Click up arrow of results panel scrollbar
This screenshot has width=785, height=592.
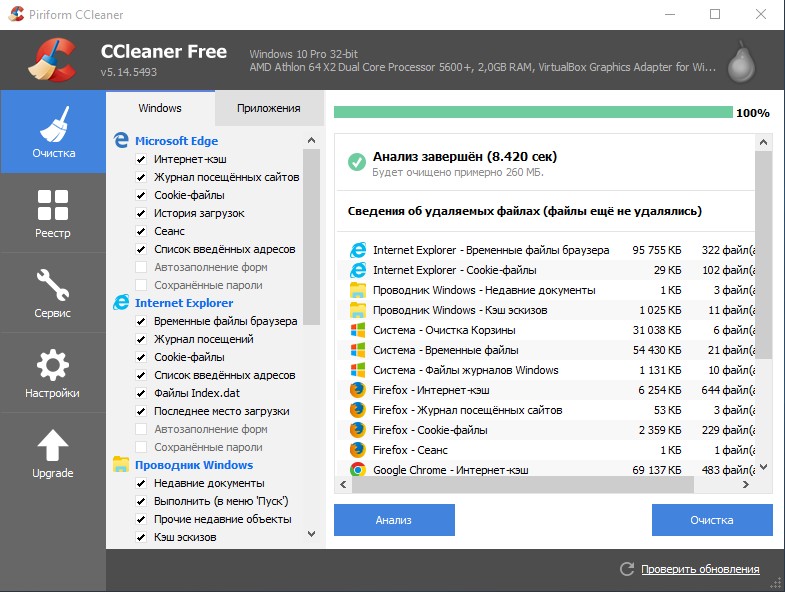pos(763,142)
